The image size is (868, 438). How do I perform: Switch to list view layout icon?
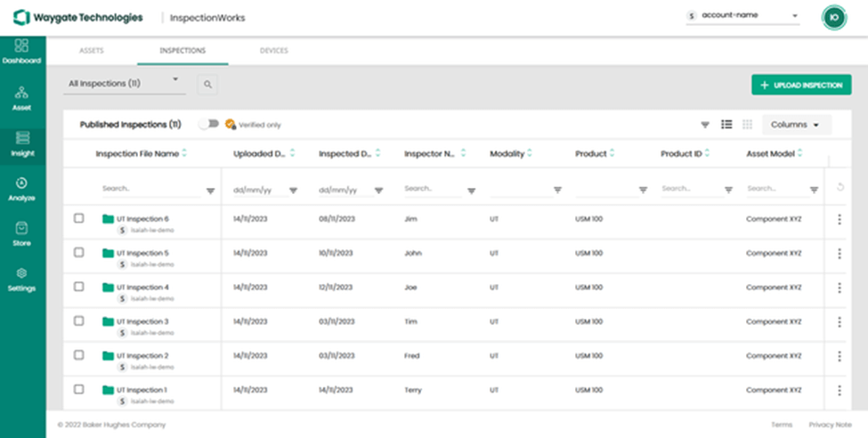tap(726, 125)
